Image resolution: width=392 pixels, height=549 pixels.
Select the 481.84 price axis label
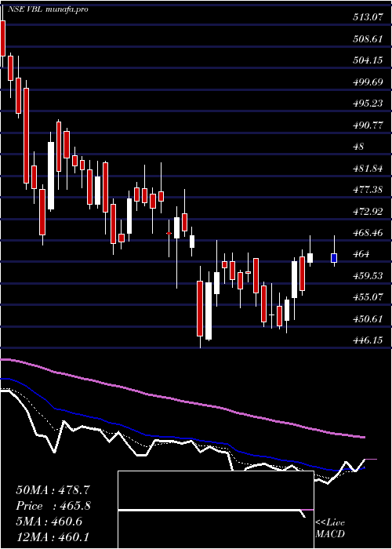(x=367, y=169)
